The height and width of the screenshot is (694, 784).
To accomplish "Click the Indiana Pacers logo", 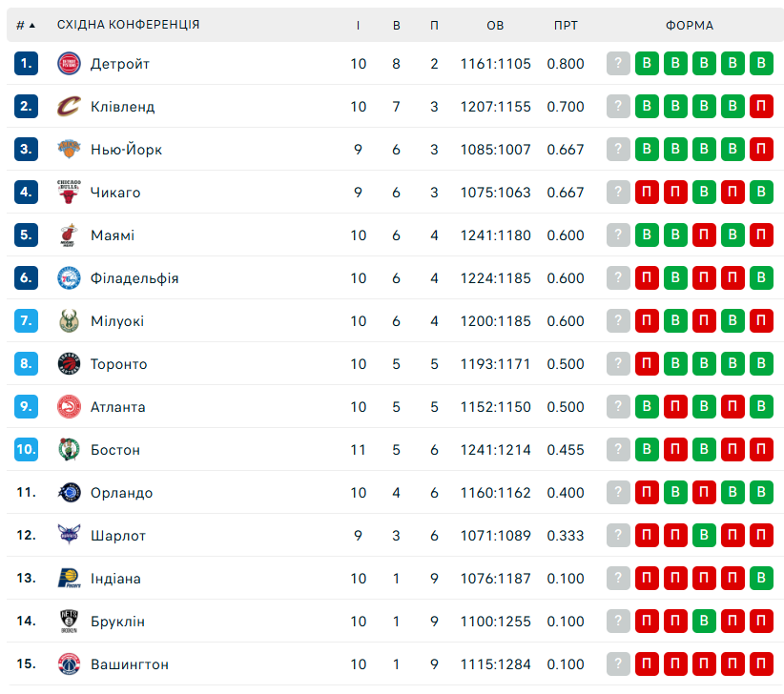I will [69, 579].
